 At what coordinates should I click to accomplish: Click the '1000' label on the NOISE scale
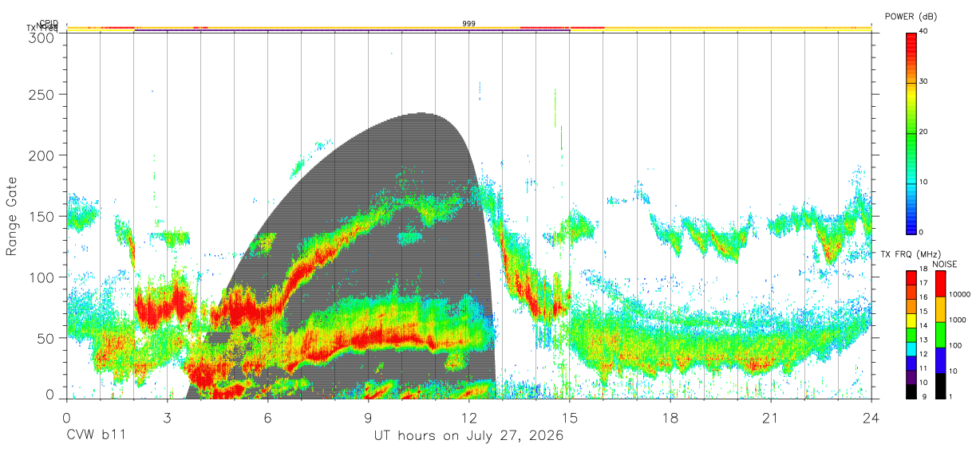(957, 320)
